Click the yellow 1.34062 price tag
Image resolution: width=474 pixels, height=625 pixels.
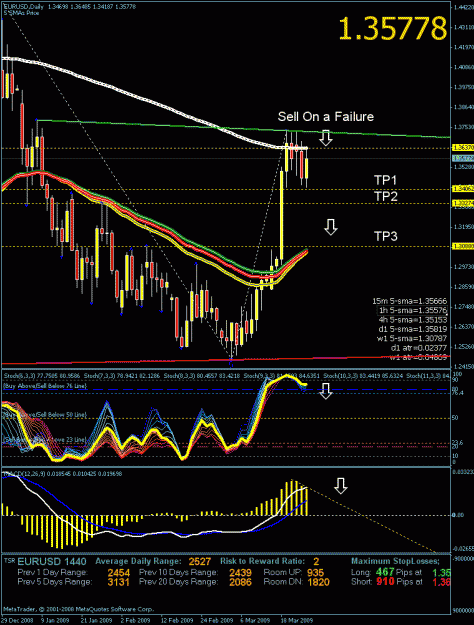[463, 189]
